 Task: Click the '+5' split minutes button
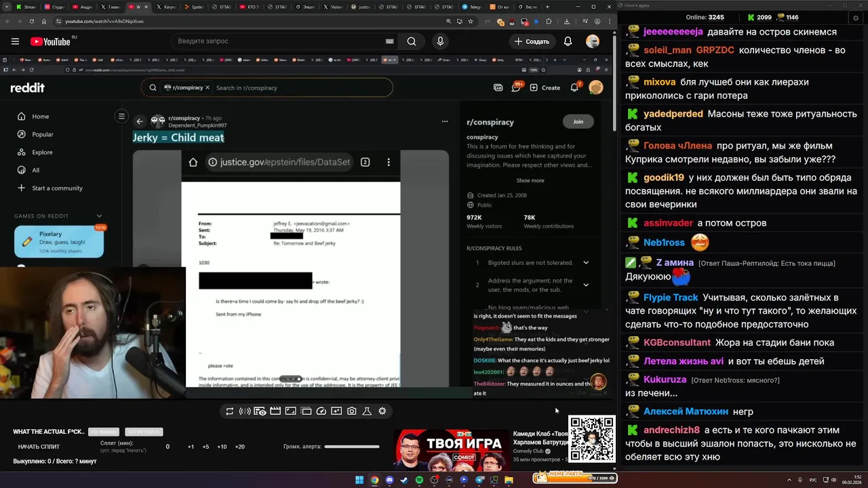point(205,447)
